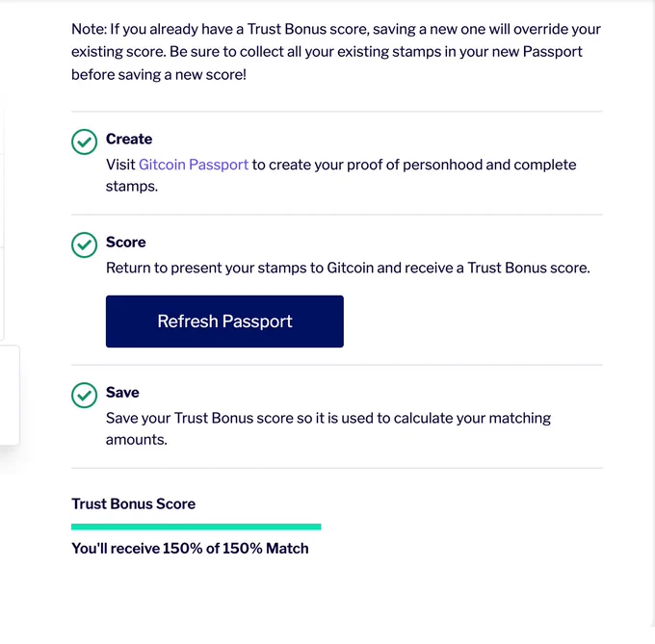
Task: Click the Save your Trust Bonus score description
Action: point(328,428)
